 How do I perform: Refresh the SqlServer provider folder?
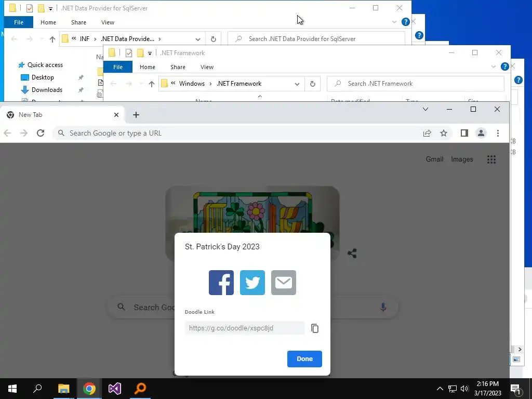coord(214,39)
